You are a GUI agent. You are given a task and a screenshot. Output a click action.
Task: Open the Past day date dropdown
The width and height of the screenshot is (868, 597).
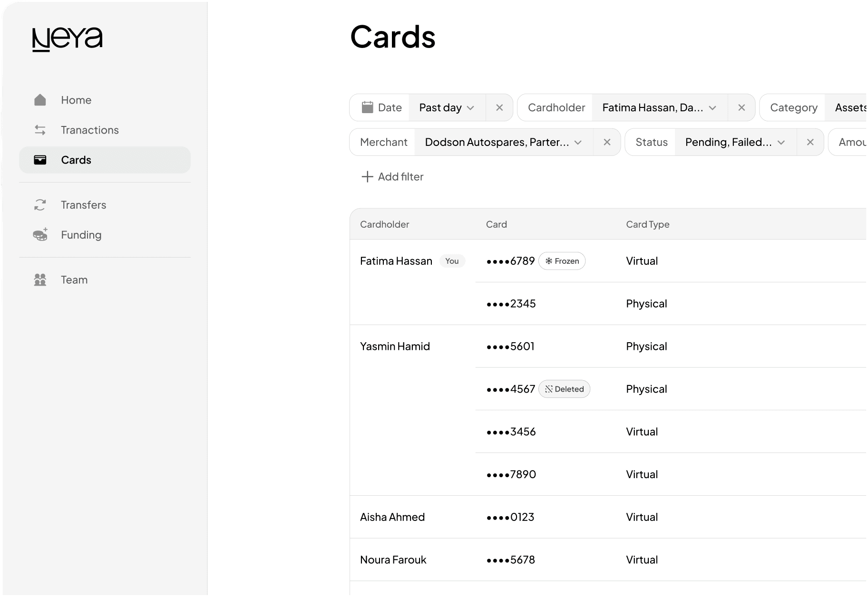(x=447, y=107)
